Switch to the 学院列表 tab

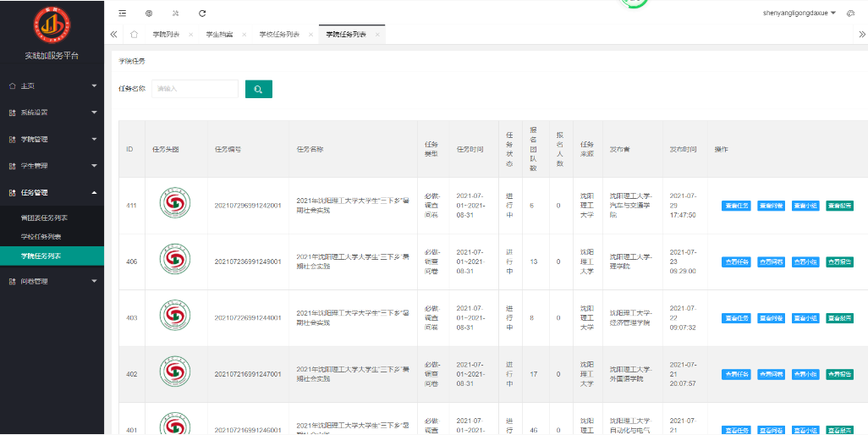(x=166, y=35)
